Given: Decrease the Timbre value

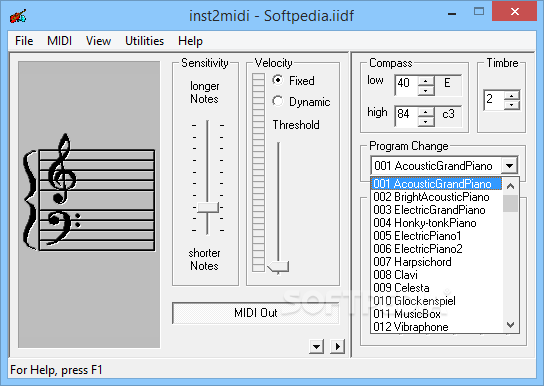Looking at the screenshot, I should coord(512,104).
